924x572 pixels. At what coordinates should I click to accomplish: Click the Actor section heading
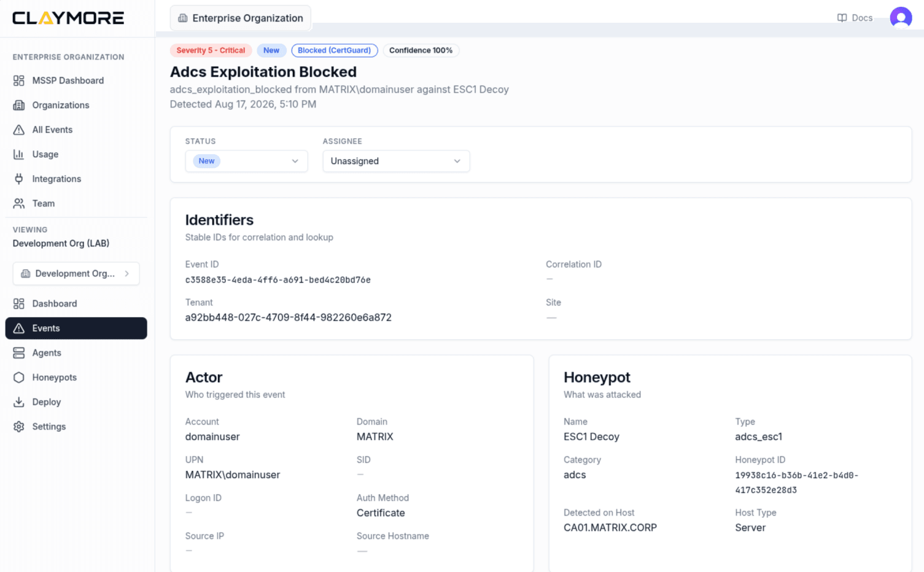(x=204, y=377)
